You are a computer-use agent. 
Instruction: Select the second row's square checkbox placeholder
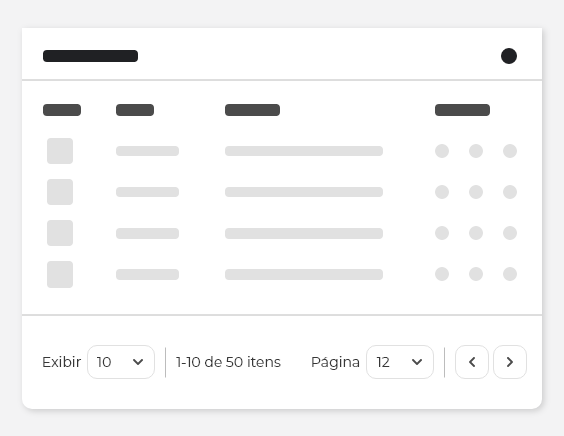pyautogui.click(x=60, y=192)
